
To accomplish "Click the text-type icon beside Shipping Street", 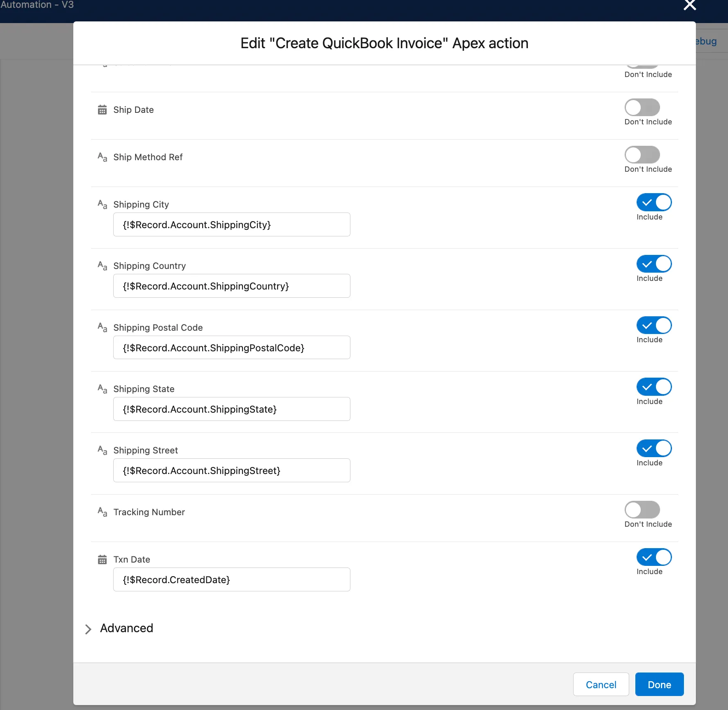I will 102,450.
